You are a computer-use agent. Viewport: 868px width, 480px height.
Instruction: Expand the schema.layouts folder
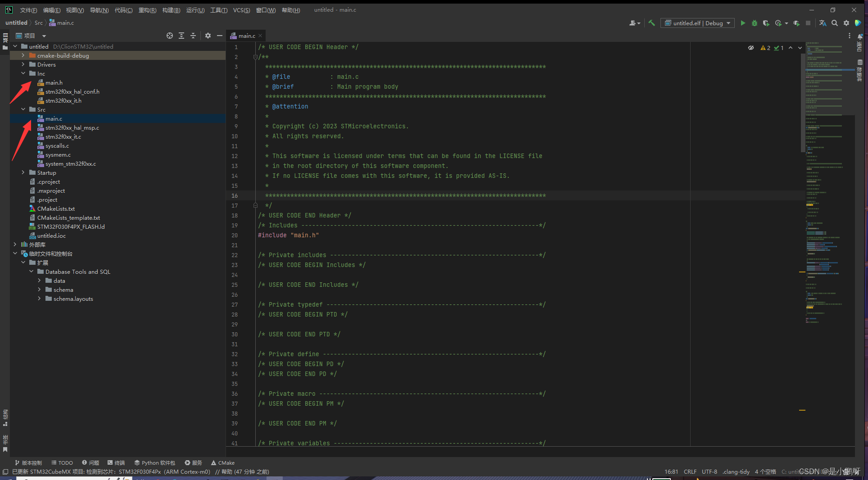tap(39, 299)
